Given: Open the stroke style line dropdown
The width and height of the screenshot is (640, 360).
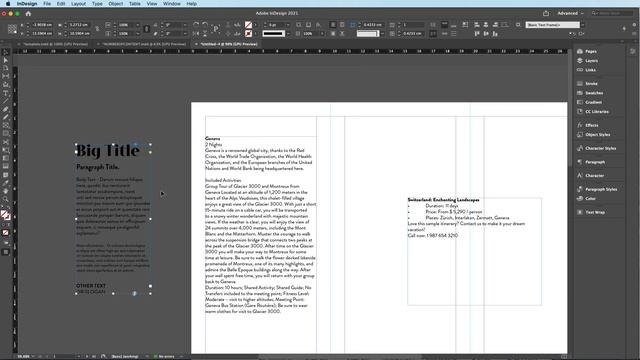Looking at the screenshot, I should [x=288, y=33].
